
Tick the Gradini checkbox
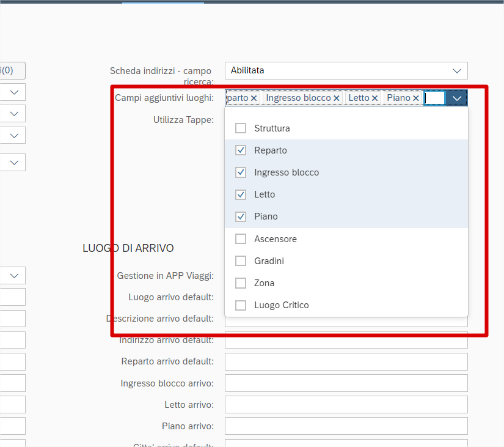click(241, 261)
